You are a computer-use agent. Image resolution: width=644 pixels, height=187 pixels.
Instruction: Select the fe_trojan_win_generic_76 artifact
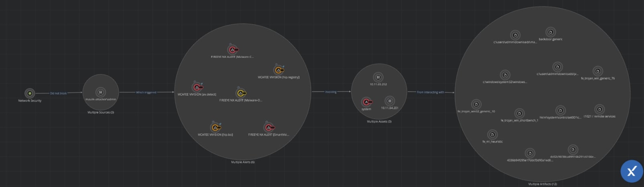597,71
